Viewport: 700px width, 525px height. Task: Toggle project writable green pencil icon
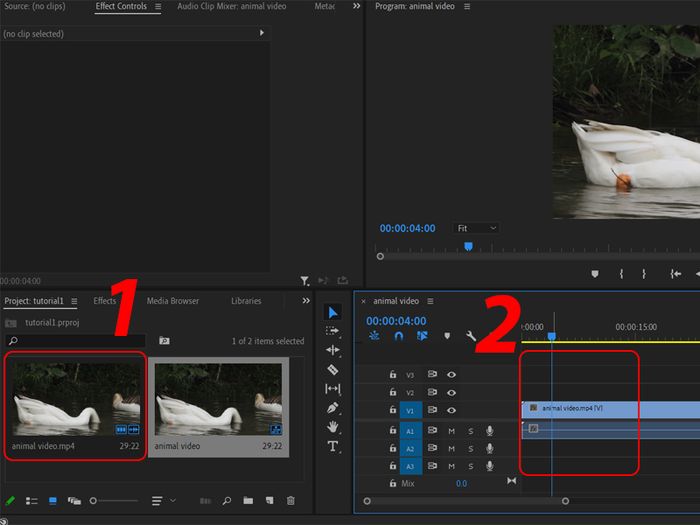[10, 501]
